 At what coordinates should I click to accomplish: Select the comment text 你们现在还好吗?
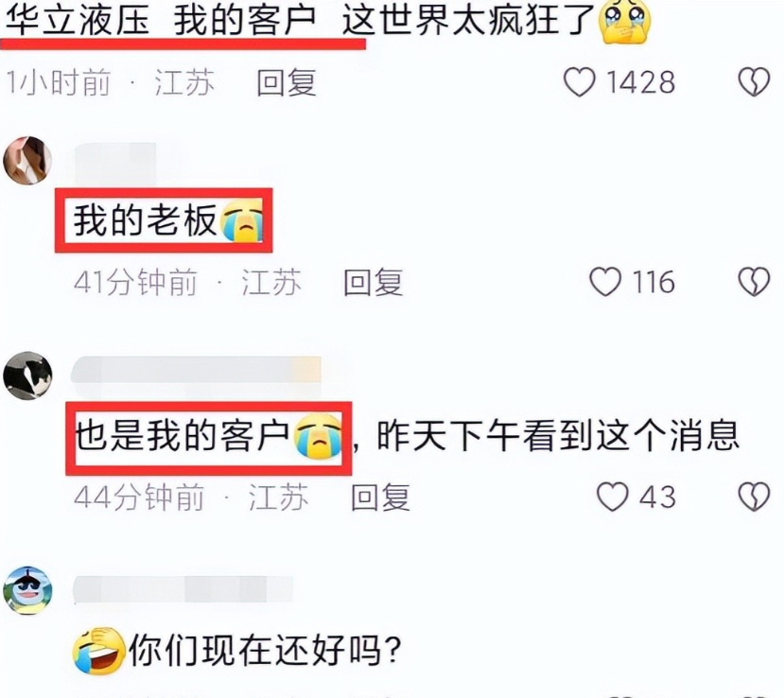coord(266,651)
